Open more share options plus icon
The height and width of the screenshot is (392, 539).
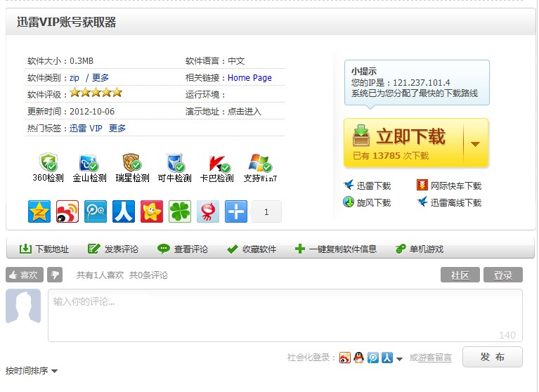pyautogui.click(x=236, y=211)
